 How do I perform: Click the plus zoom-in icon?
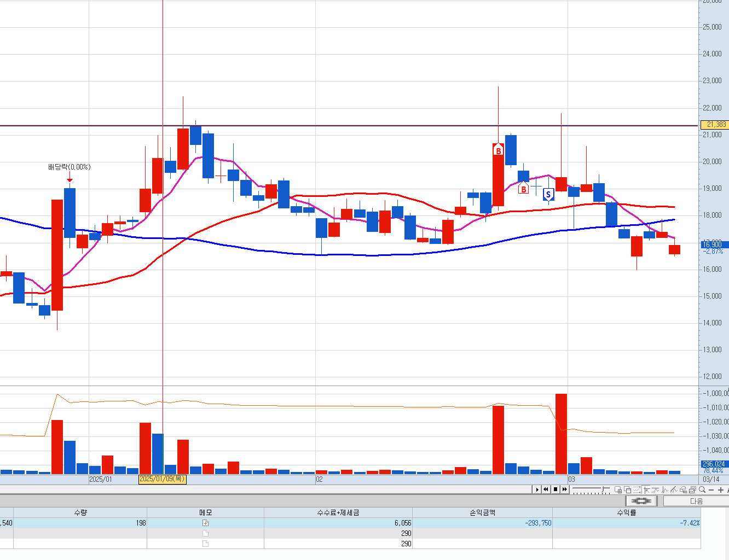721,490
